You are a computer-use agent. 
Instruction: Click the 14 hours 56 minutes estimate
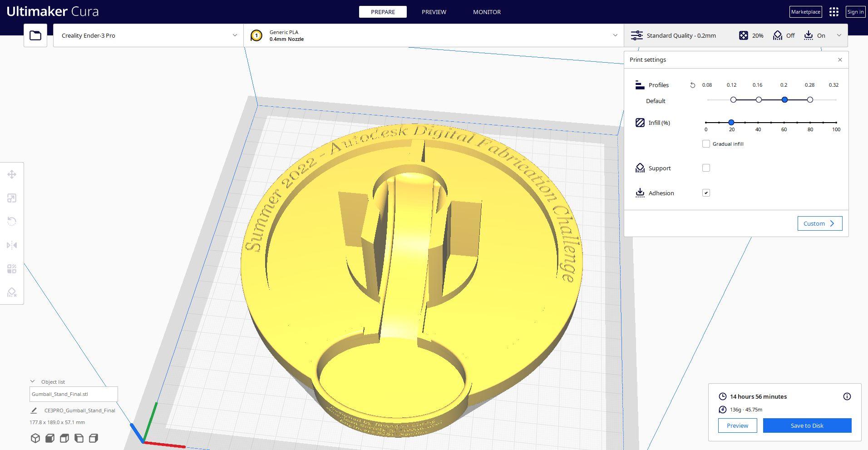pos(758,396)
